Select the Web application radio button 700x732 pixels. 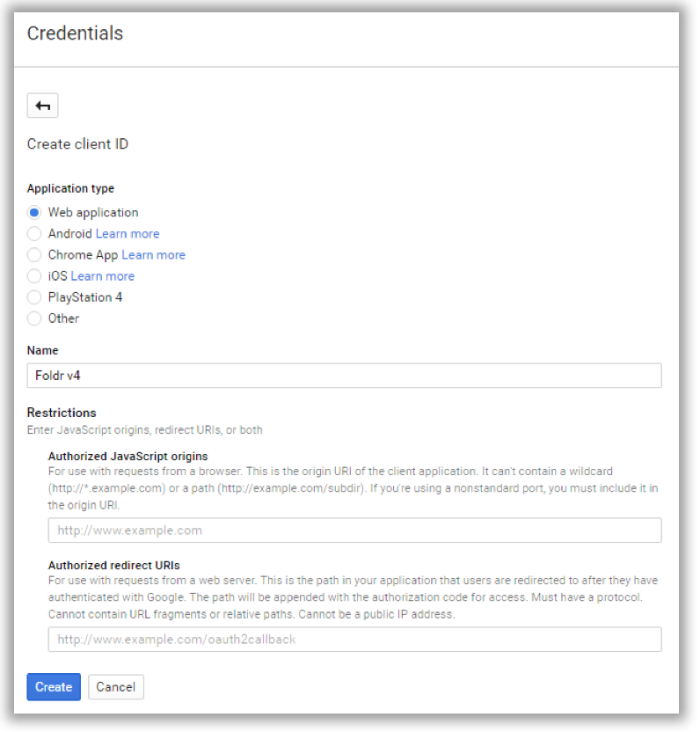pyautogui.click(x=33, y=212)
